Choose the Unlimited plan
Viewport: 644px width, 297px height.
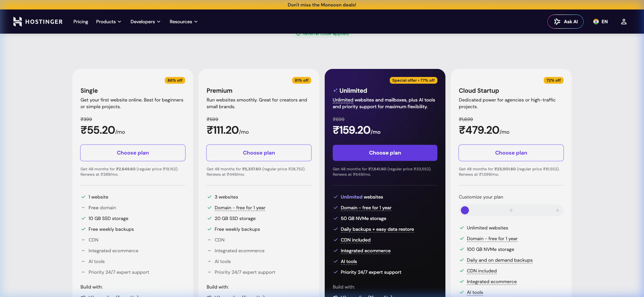385,153
